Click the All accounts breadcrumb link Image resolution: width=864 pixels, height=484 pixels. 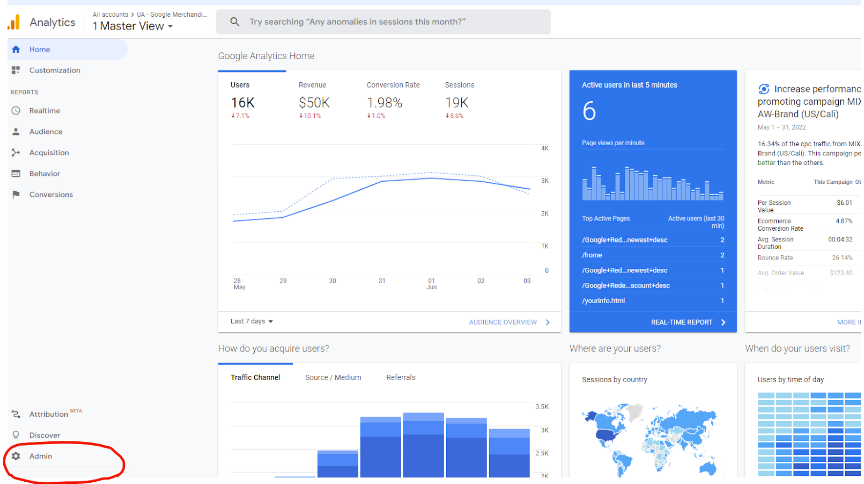tap(110, 14)
